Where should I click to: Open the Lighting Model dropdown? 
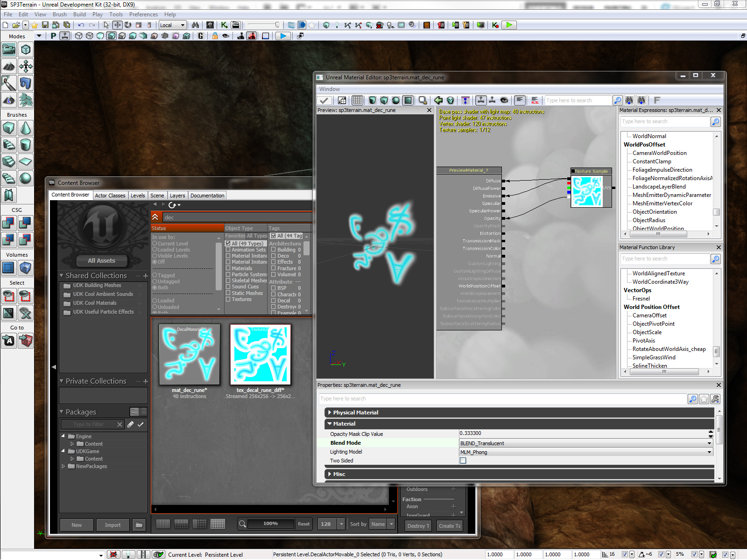586,452
